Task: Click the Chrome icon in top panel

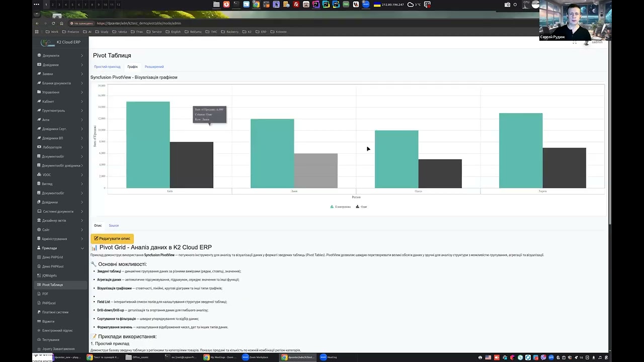Action: [256, 5]
